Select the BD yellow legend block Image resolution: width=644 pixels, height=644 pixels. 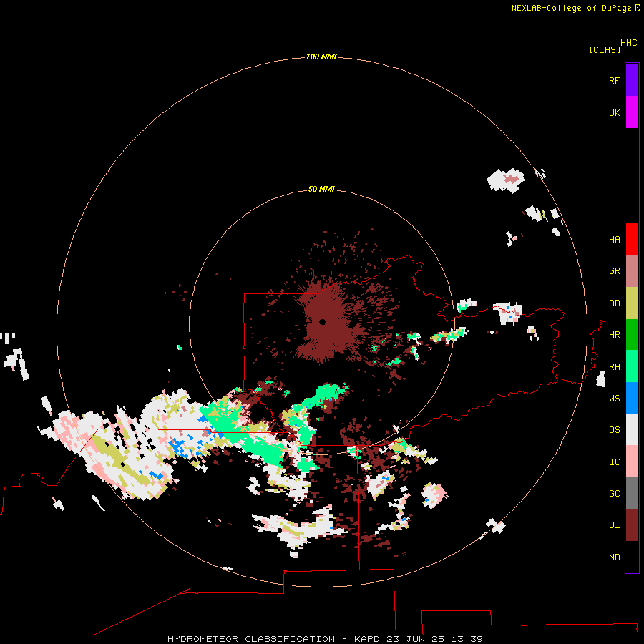pos(632,303)
